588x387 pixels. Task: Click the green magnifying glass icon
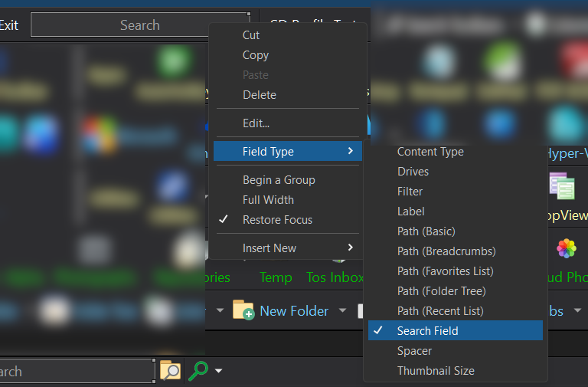(198, 371)
